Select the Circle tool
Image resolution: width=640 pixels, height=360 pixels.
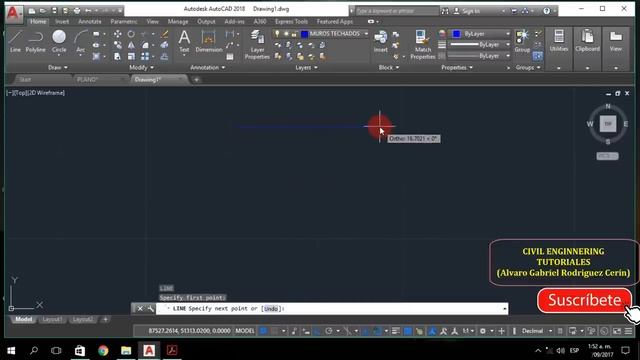[x=59, y=42]
